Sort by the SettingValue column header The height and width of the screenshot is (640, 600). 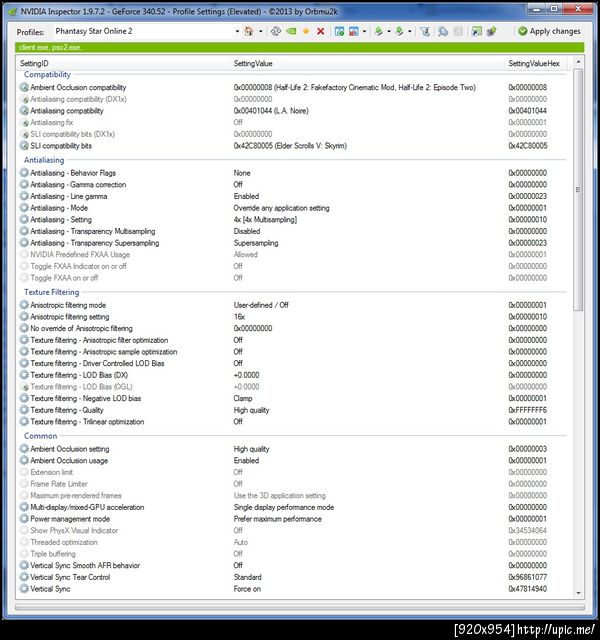coord(368,63)
